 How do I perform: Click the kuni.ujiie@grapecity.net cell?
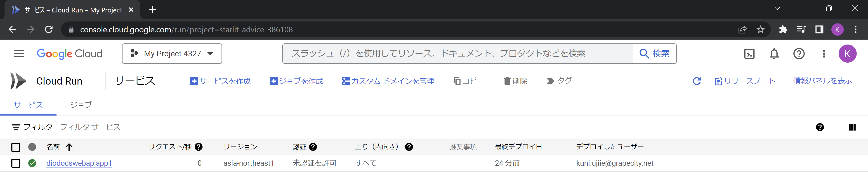coord(615,163)
